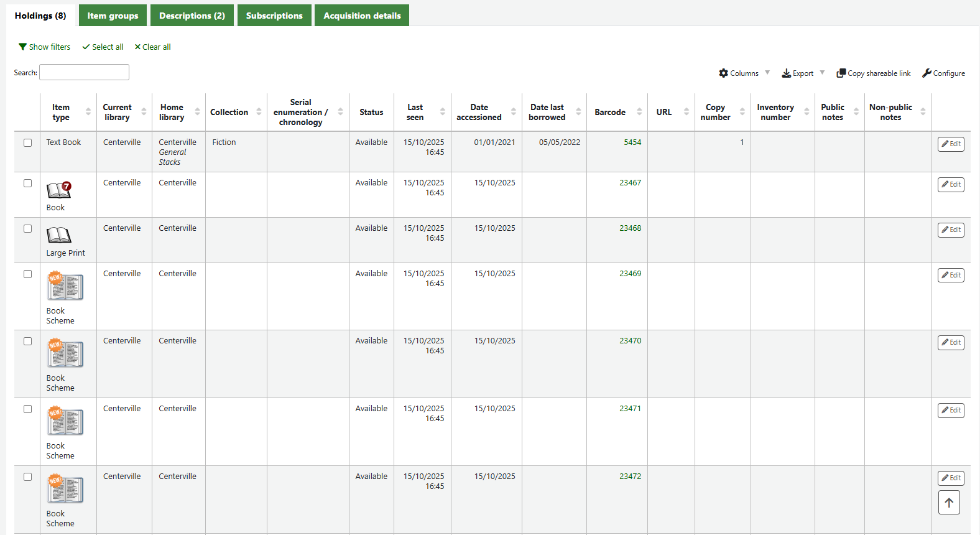Select the checkbox for barcode 23471 row

tap(27, 409)
